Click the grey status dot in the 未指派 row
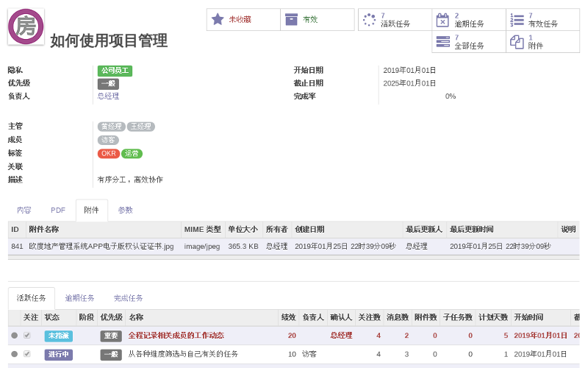Image resolution: width=588 pixels, height=368 pixels. [14, 336]
